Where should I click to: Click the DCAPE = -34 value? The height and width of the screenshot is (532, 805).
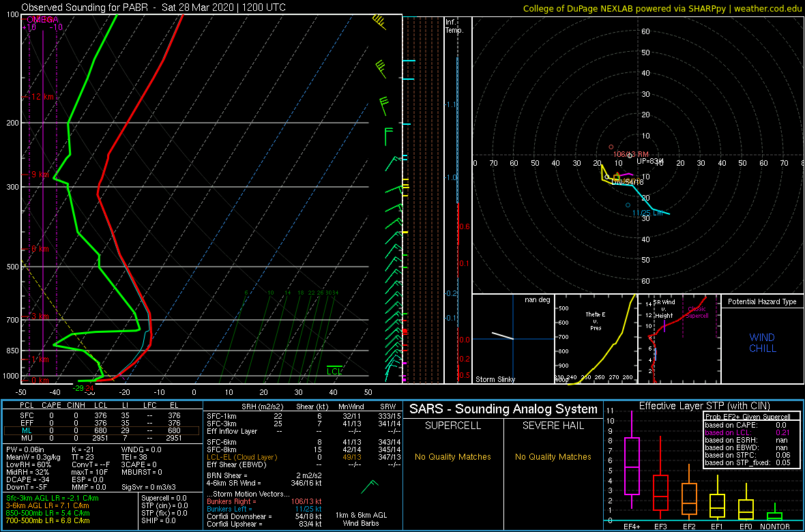[x=26, y=479]
